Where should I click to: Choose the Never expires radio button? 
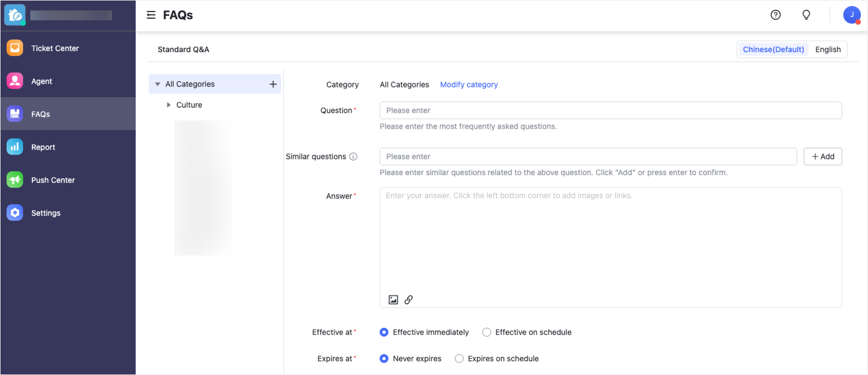point(384,359)
